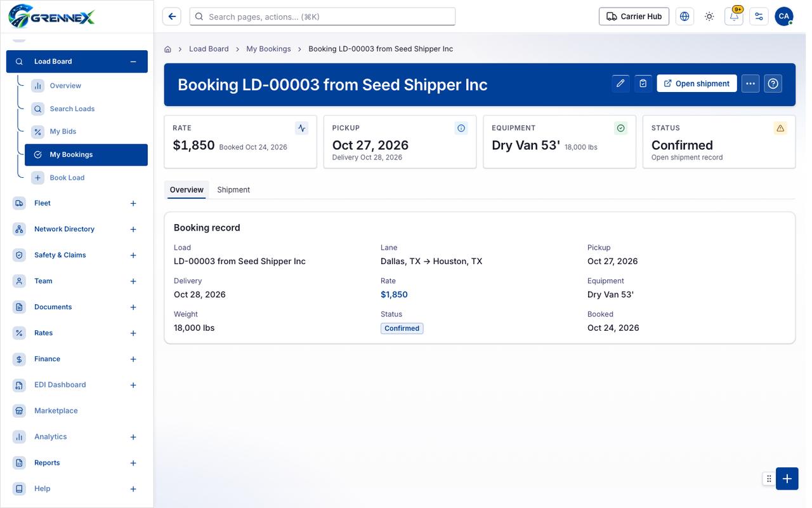Expand the Finance section
This screenshot has width=812, height=508.
coord(133,359)
